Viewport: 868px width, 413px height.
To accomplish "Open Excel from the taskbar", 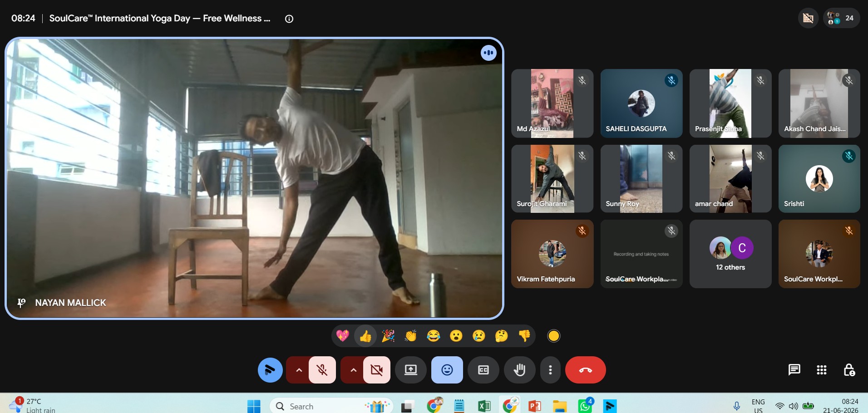I will click(484, 406).
